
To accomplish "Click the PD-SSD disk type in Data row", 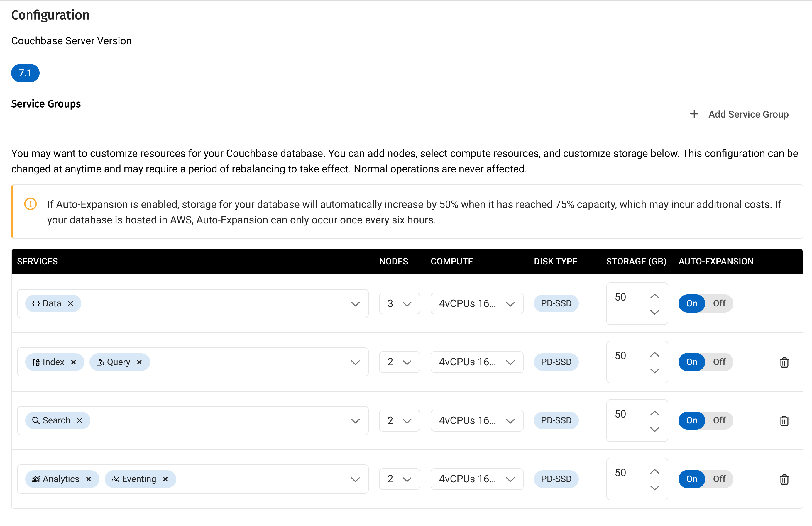I will pos(556,303).
